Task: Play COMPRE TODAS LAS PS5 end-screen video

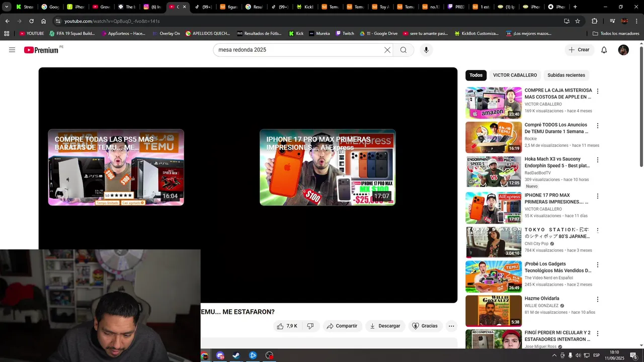Action: [116, 167]
